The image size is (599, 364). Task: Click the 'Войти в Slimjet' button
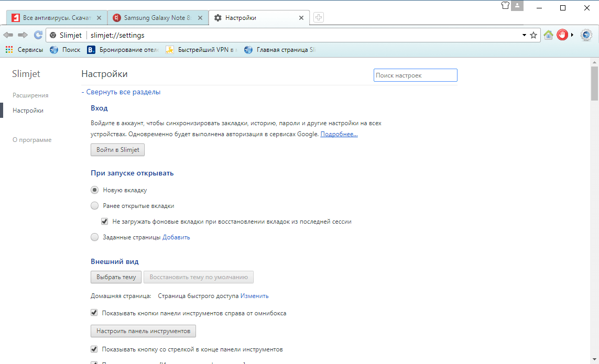pyautogui.click(x=118, y=150)
